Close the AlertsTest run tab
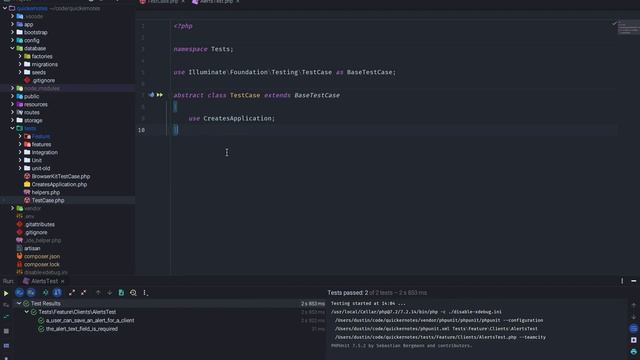640x360 pixels. pyautogui.click(x=62, y=281)
